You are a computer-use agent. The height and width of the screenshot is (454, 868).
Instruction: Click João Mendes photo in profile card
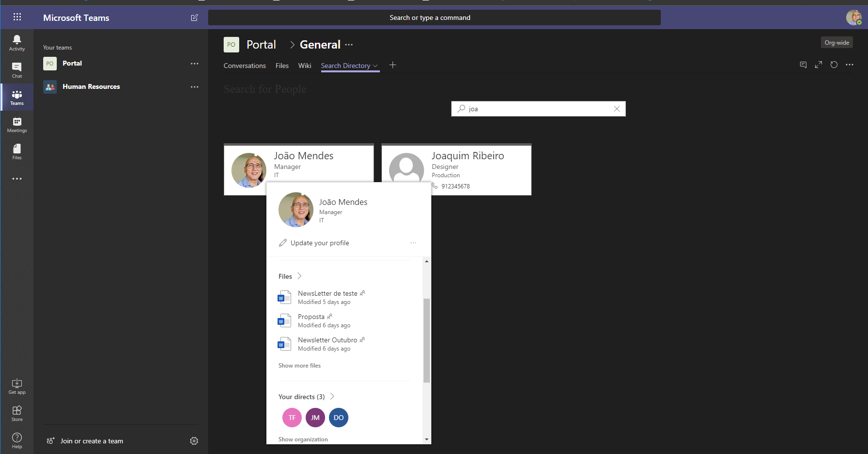pos(296,210)
